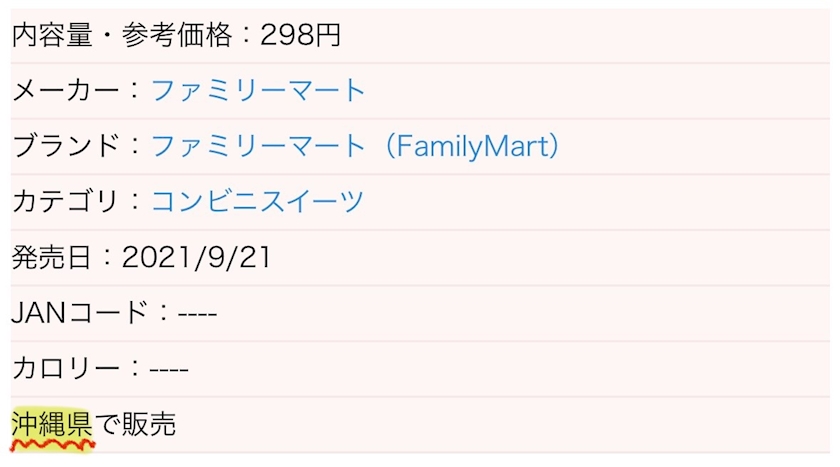Click the JANコード dashes value
840x467 pixels.
(x=197, y=314)
